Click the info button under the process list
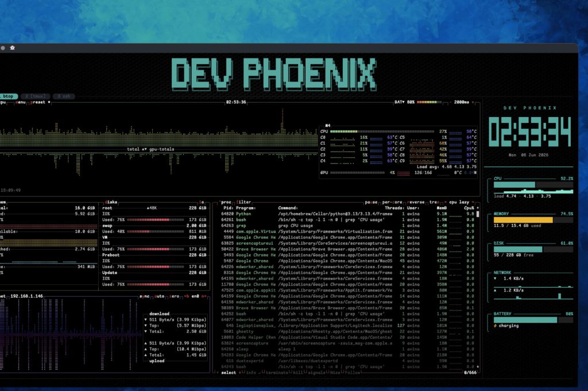The height and width of the screenshot is (391, 588). pos(252,373)
